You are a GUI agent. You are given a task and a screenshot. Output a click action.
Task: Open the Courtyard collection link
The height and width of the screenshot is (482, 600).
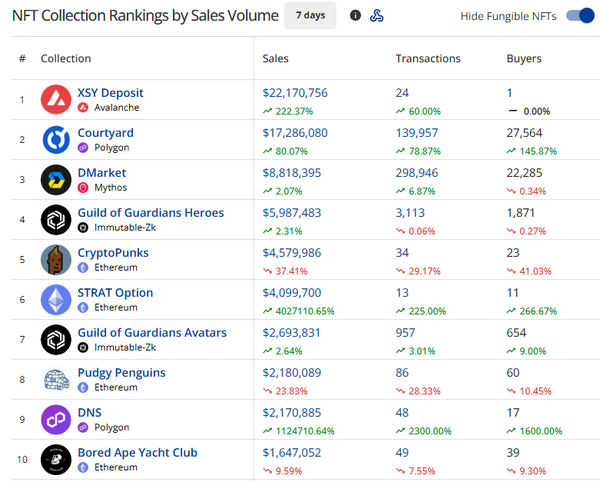(x=106, y=133)
